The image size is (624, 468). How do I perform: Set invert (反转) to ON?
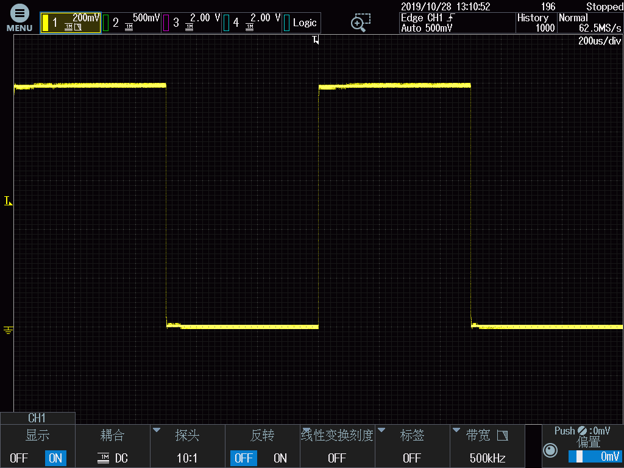point(280,458)
